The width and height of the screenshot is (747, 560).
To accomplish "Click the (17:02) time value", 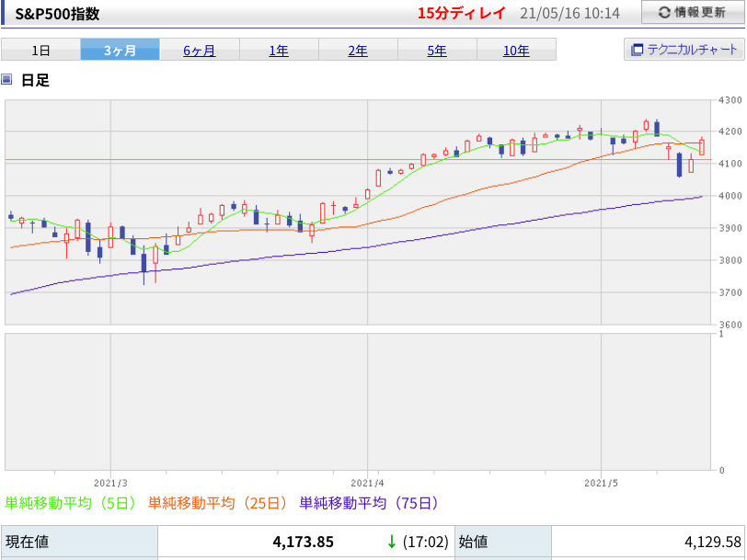I will click(x=425, y=542).
